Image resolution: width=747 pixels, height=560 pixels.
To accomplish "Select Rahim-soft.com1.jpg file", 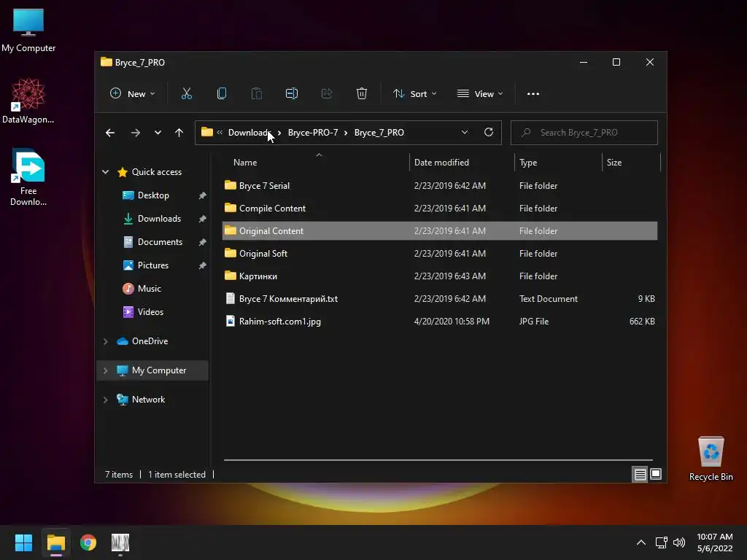I will [x=440, y=322].
